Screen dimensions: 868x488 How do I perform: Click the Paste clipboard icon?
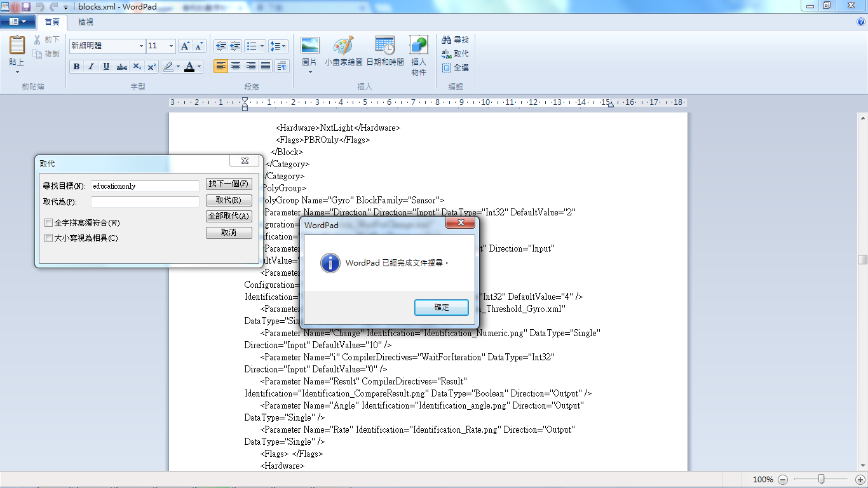(x=17, y=46)
